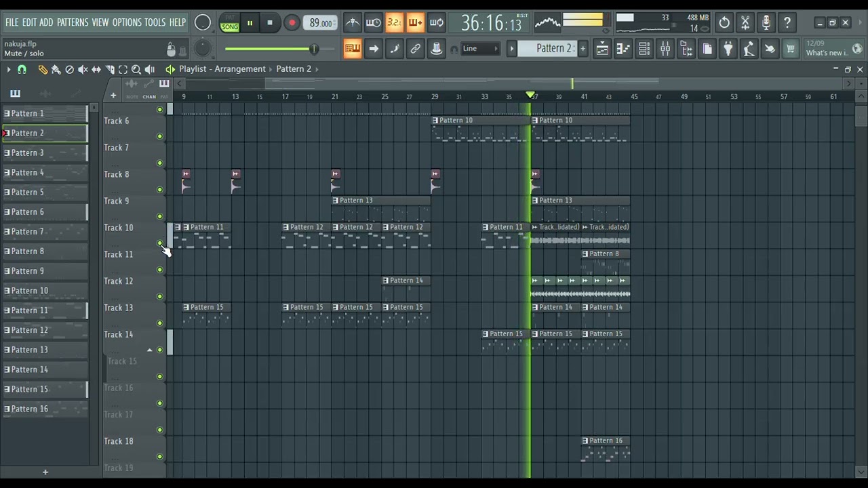
Task: Select the Delete tool in playlist toolbar
Action: (x=69, y=69)
